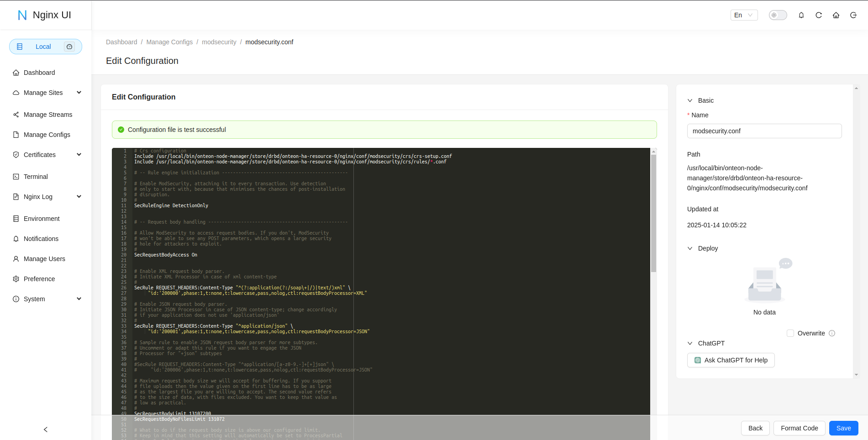Toggle the light/dark theme switch

pyautogui.click(x=777, y=15)
